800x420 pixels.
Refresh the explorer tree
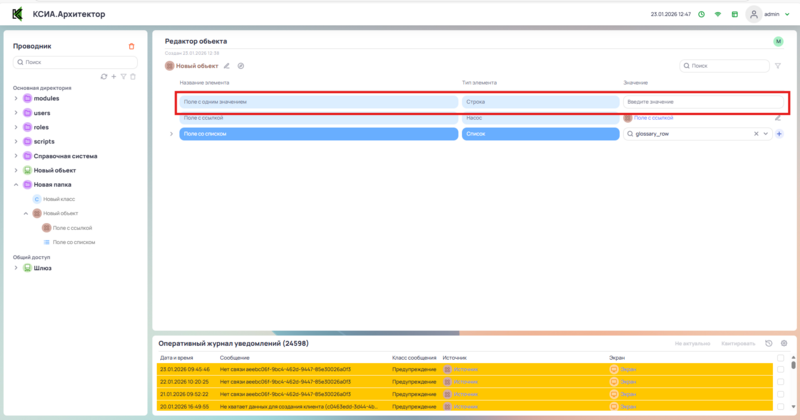104,77
